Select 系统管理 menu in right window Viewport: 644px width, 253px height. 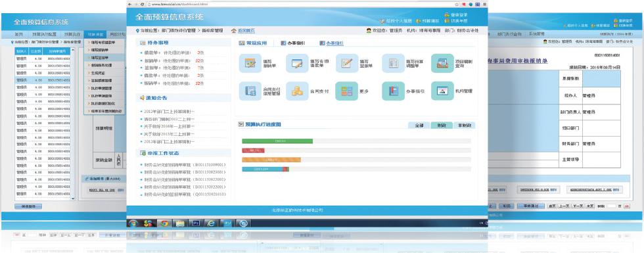coord(536,34)
